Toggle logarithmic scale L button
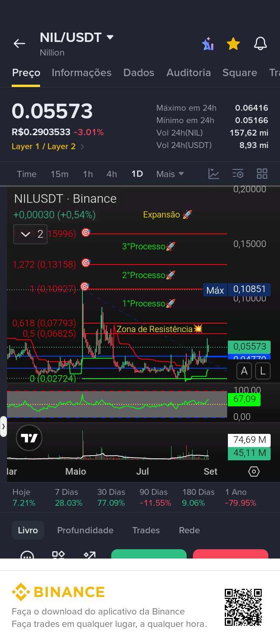280x644 pixels. pos(263,371)
